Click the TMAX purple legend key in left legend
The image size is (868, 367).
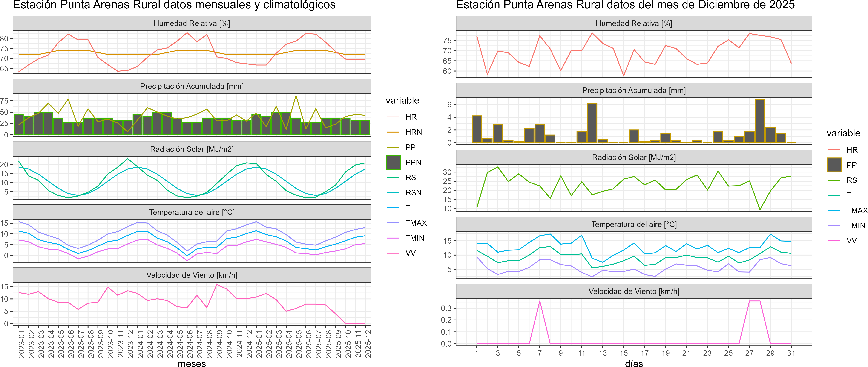tap(393, 223)
